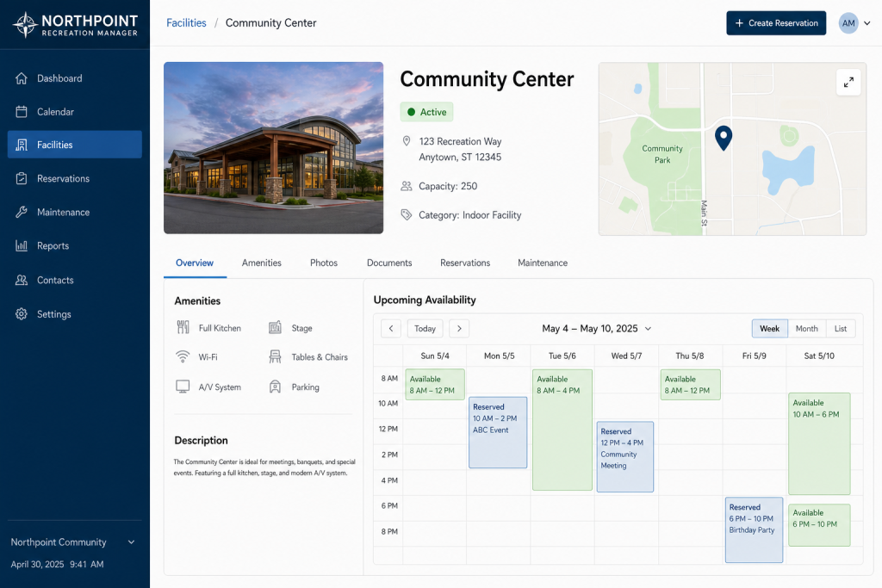Viewport: 882px width, 588px height.
Task: Click the Wed 5/7 column header
Action: pyautogui.click(x=626, y=356)
